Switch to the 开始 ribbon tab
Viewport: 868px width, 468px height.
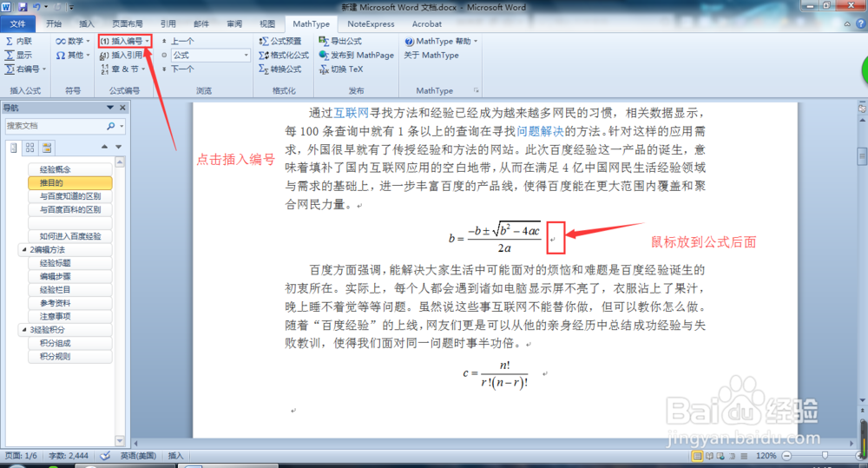[54, 23]
